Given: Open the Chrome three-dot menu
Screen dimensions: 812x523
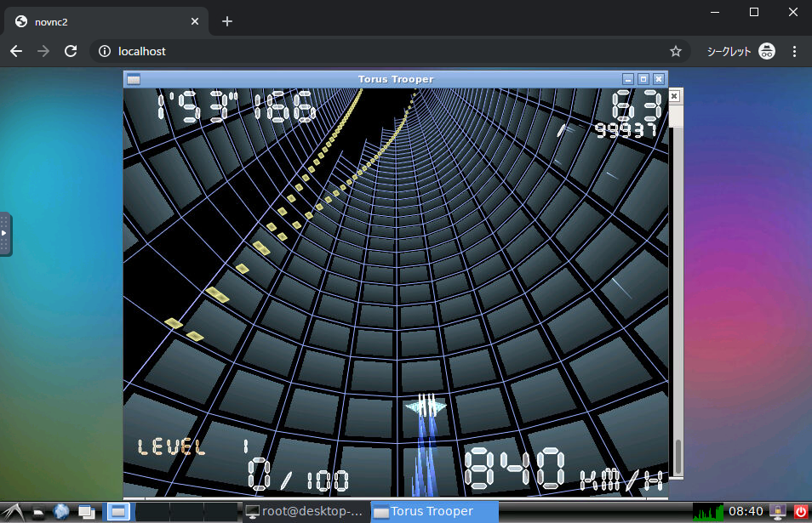Looking at the screenshot, I should click(794, 51).
